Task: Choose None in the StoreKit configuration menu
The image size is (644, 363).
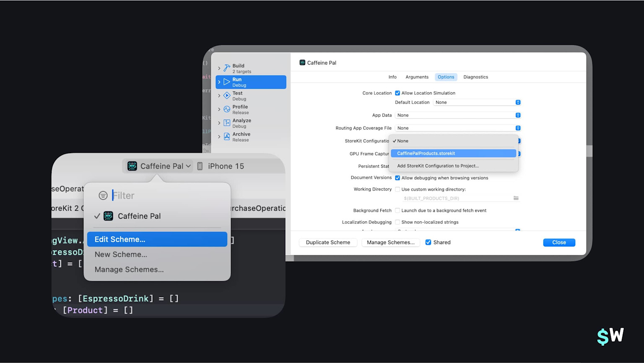Action: (x=453, y=141)
